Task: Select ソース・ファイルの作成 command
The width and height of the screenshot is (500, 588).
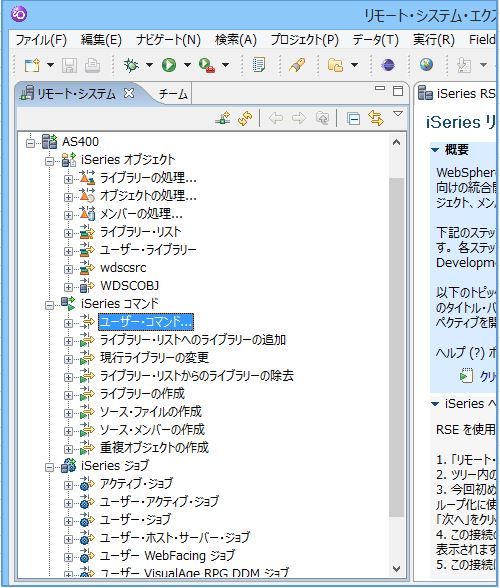Action: (x=151, y=412)
